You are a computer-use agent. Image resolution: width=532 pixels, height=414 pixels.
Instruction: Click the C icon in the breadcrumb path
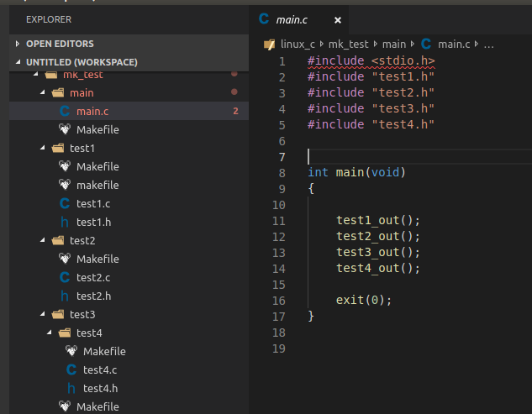[x=426, y=44]
